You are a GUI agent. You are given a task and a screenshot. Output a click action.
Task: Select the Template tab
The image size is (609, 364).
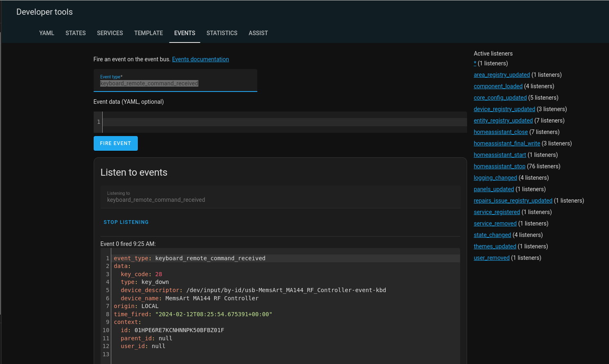pyautogui.click(x=148, y=33)
